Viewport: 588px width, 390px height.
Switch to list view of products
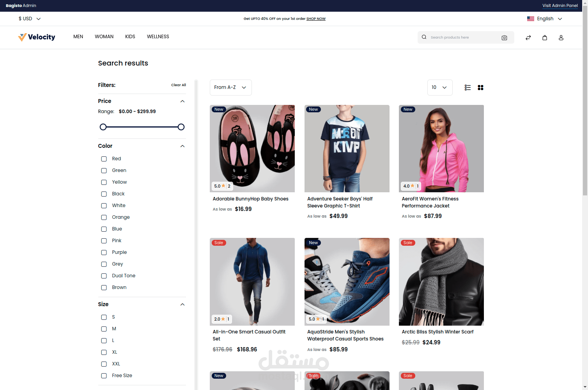468,87
